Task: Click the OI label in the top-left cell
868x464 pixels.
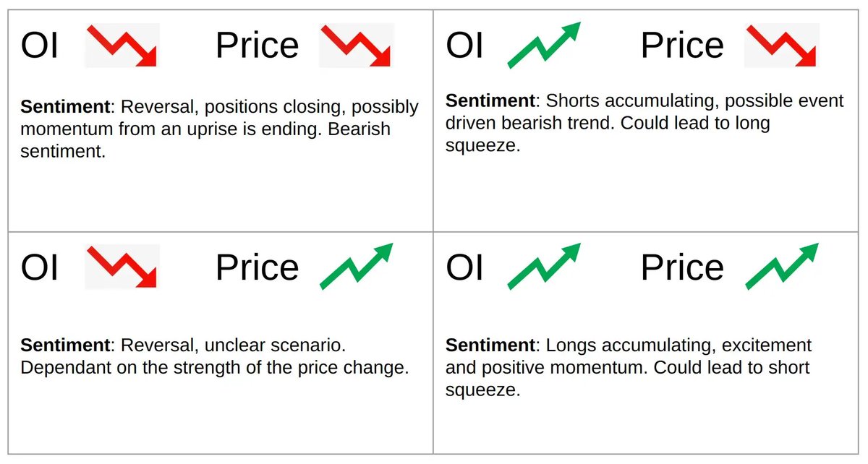Action: coord(40,46)
